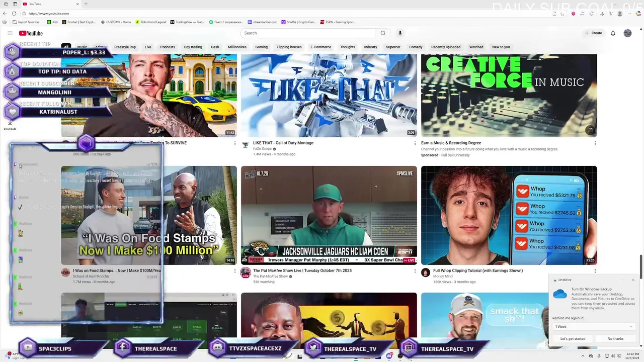This screenshot has height=362, width=644.
Task: Open the Kick bookmark
Action: [52, 22]
